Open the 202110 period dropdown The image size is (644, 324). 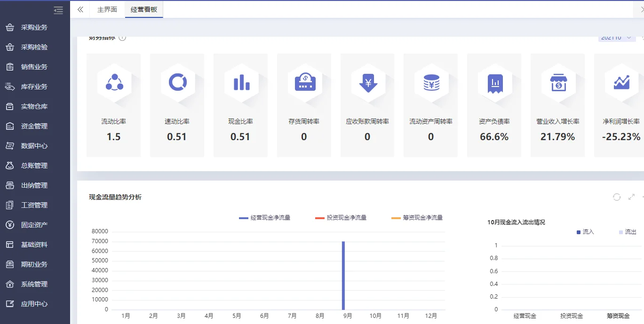click(617, 38)
